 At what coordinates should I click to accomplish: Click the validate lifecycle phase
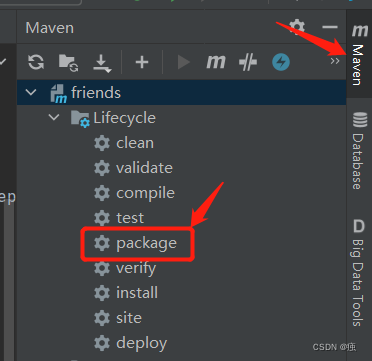pyautogui.click(x=144, y=168)
